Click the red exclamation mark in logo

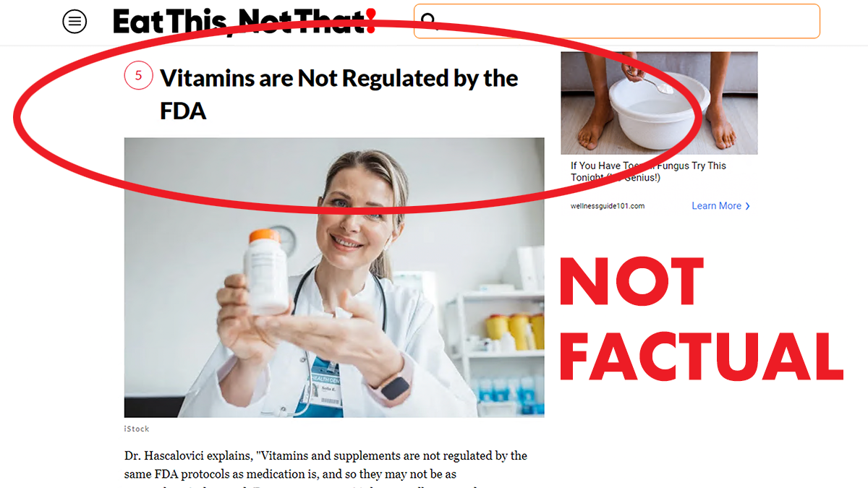(371, 22)
